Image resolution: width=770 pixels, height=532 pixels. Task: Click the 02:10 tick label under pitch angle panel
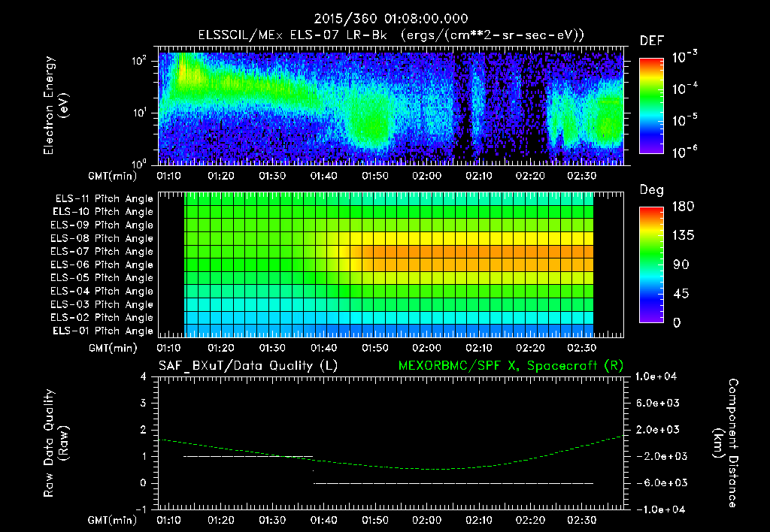[479, 348]
